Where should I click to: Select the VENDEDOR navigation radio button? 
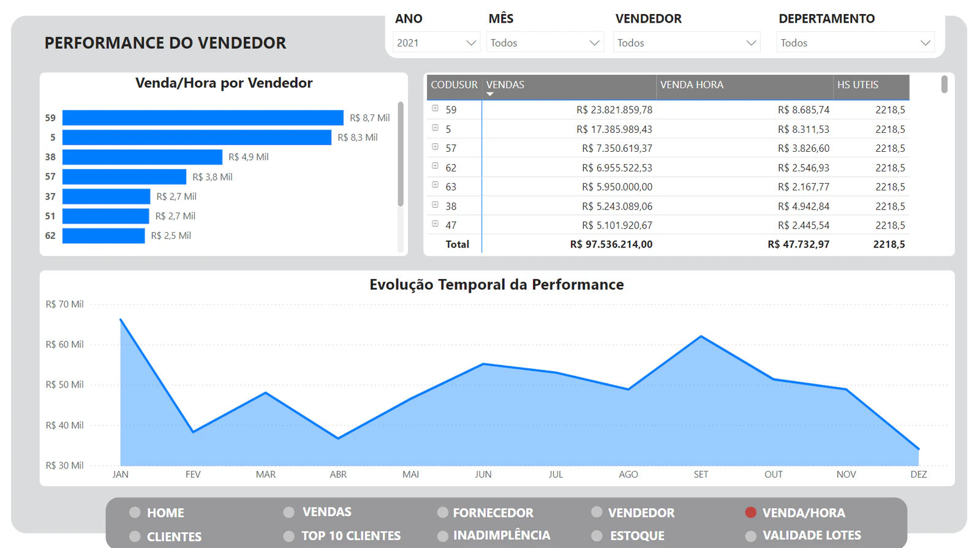tap(597, 512)
